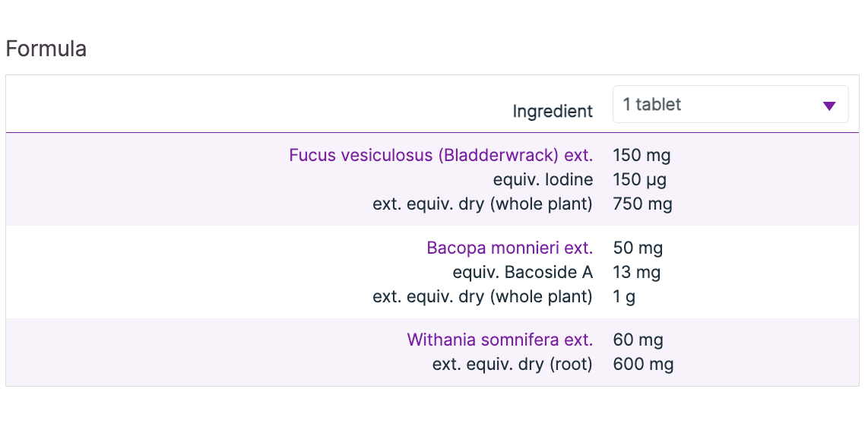Click Bladderwrack's "ext. equiv. dry (whole plant)" label

coord(482,204)
